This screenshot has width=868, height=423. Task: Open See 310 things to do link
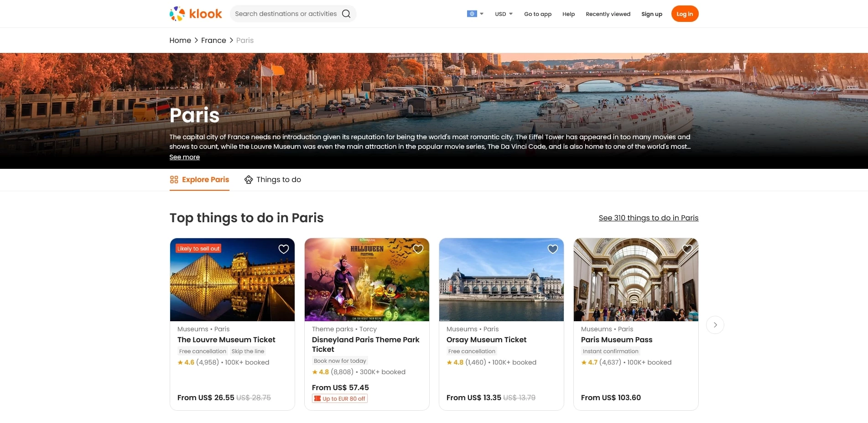coord(648,218)
